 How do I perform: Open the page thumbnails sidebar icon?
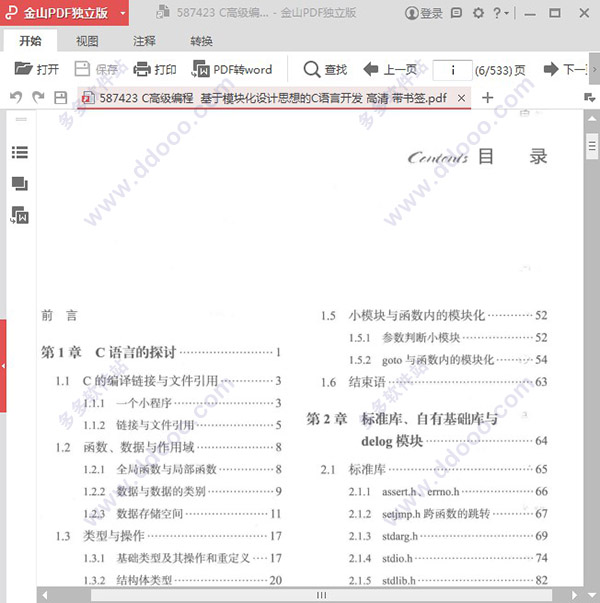coord(20,183)
